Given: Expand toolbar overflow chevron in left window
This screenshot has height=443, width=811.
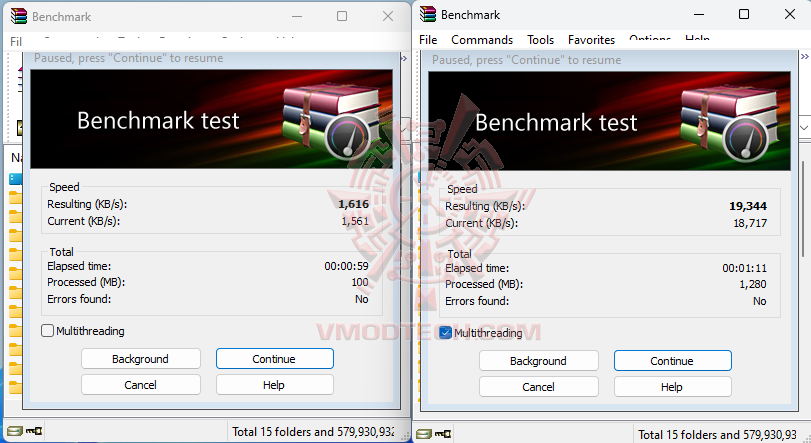Looking at the screenshot, I should pyautogui.click(x=404, y=58).
